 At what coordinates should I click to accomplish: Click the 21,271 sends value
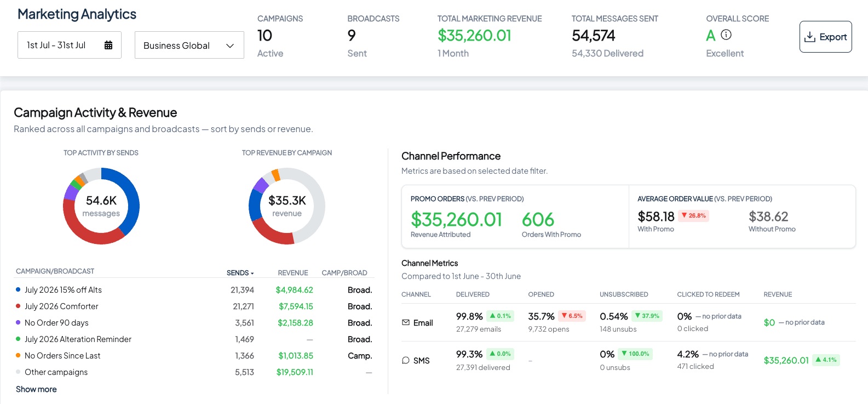pyautogui.click(x=243, y=306)
